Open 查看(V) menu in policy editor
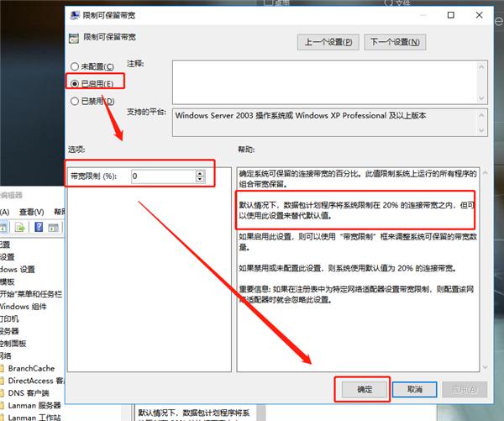This screenshot has width=504, height=421. (32, 212)
